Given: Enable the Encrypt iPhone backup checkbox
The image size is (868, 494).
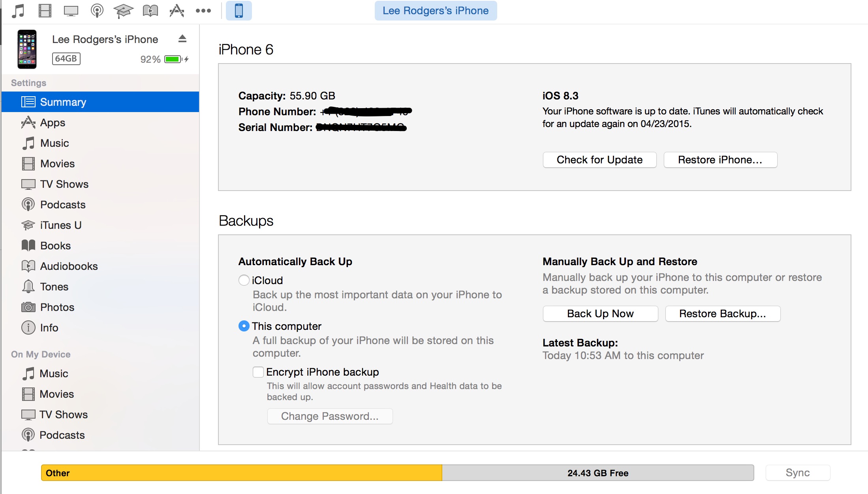Looking at the screenshot, I should tap(258, 372).
